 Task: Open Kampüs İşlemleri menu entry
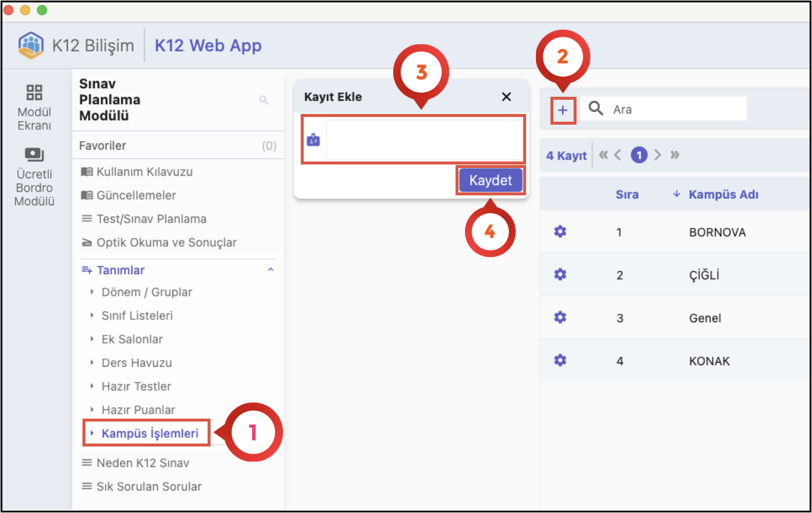pyautogui.click(x=150, y=433)
